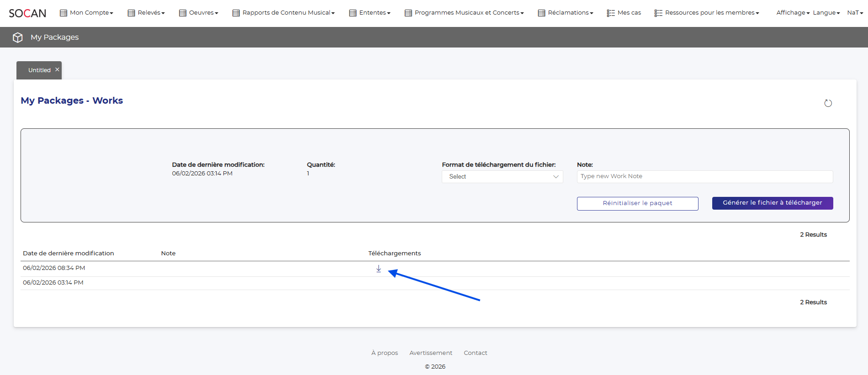Expand the Mon Compte menu
The height and width of the screenshot is (375, 868).
click(87, 13)
